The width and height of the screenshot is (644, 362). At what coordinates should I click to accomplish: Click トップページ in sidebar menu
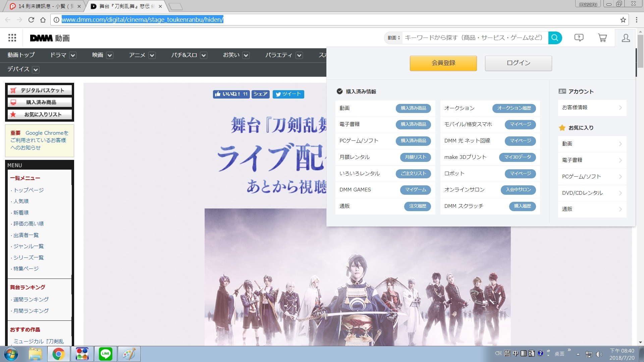click(x=29, y=190)
